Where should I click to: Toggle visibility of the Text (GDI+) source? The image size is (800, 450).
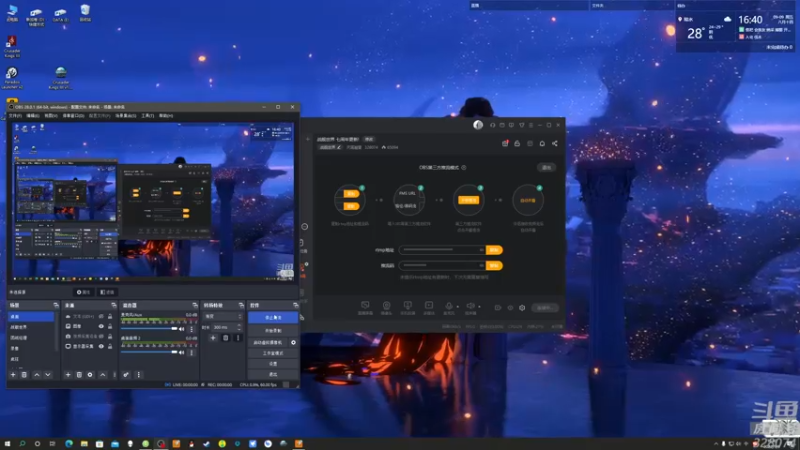click(x=101, y=316)
